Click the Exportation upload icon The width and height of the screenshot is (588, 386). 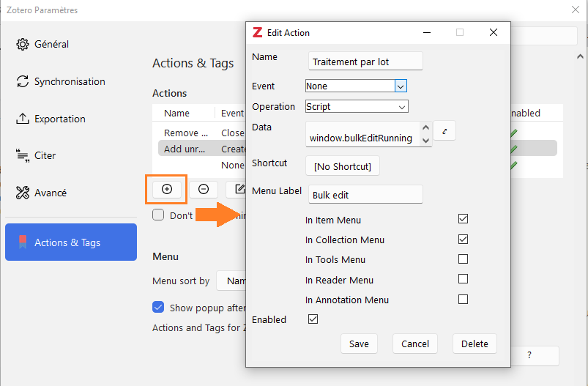click(x=23, y=119)
